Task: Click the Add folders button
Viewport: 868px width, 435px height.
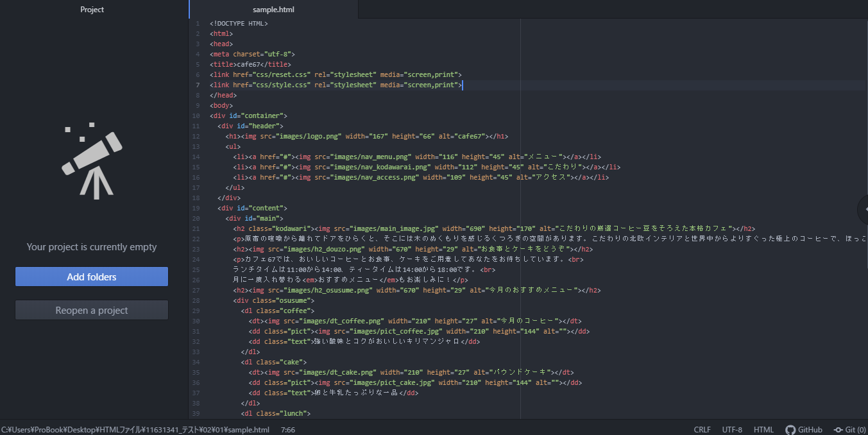Action: (92, 277)
